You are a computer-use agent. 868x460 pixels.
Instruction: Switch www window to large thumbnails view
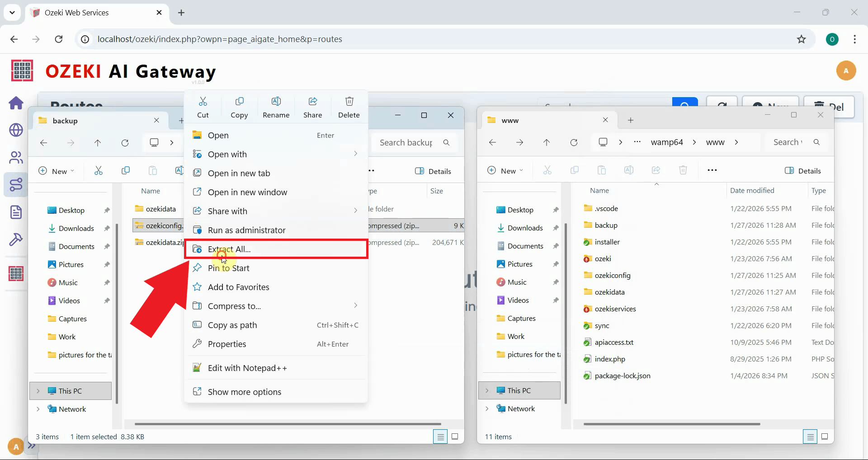click(825, 437)
